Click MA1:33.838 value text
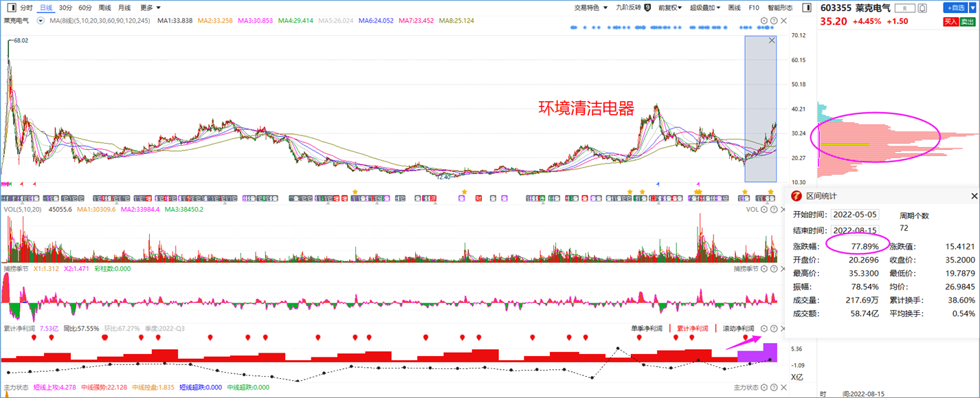This screenshot has width=980, height=398. [x=175, y=21]
